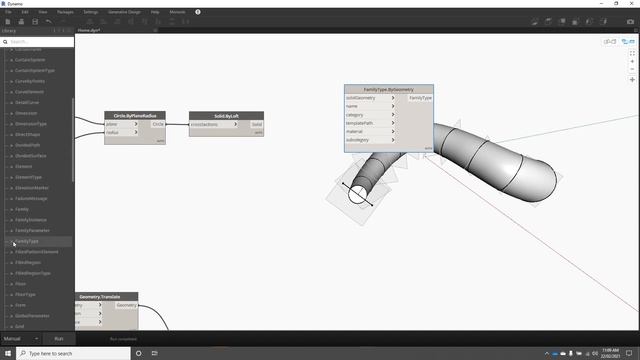Expand the CurtainSystem library category
This screenshot has height=360, width=640.
click(x=11, y=60)
